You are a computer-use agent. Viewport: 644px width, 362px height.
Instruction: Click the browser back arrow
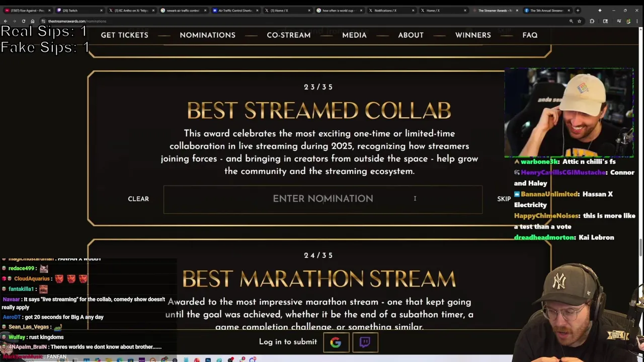click(x=5, y=21)
